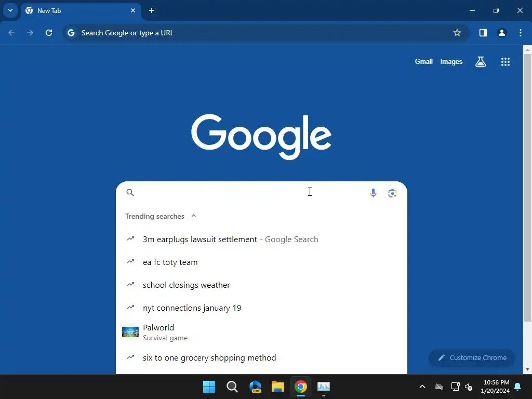Open Google Images link
This screenshot has width=532, height=399.
pyautogui.click(x=451, y=62)
